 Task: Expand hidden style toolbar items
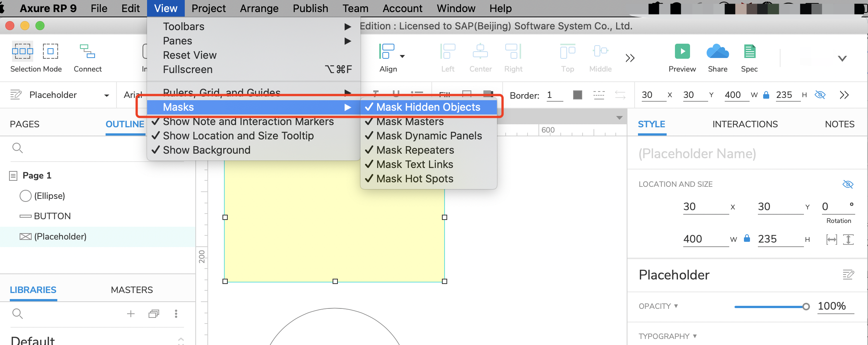tap(844, 95)
